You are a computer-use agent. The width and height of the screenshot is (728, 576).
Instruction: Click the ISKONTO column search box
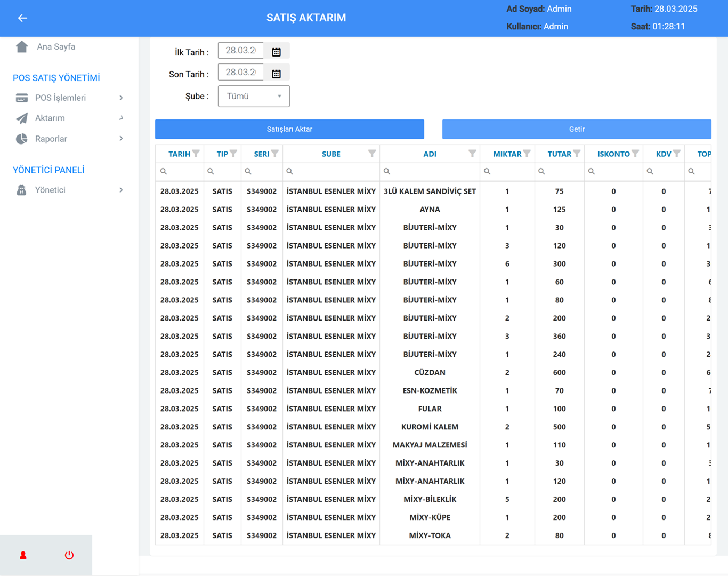click(x=613, y=172)
